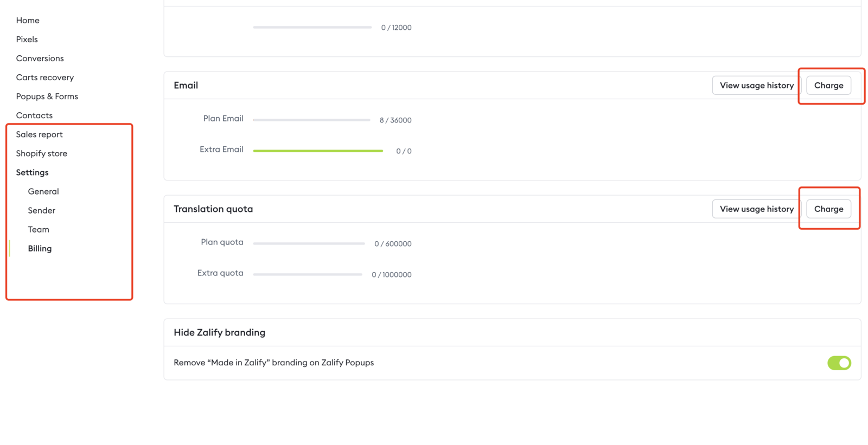This screenshot has height=445, width=868.
Task: Open Team settings sub-item
Action: (39, 229)
